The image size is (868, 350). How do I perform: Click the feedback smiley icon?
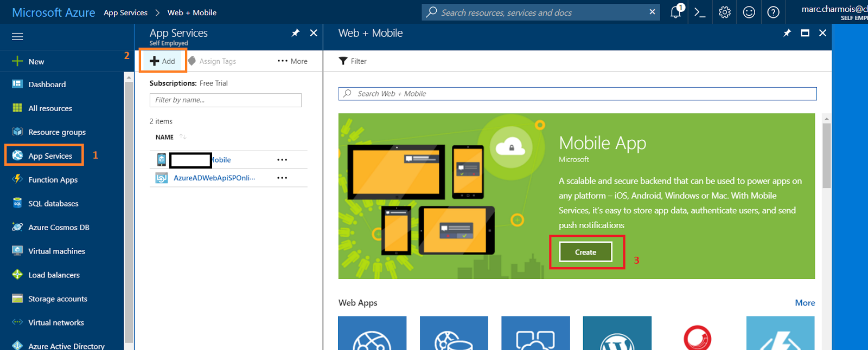click(749, 12)
